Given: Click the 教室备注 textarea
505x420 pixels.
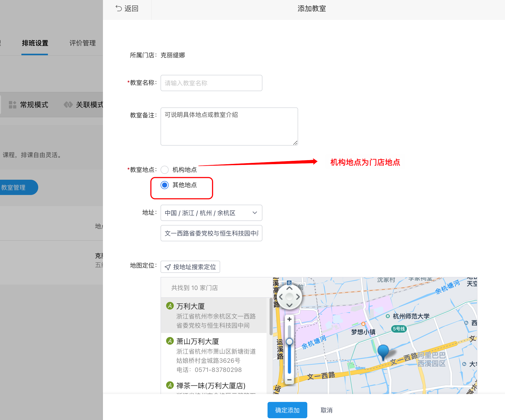Looking at the screenshot, I should click(229, 127).
